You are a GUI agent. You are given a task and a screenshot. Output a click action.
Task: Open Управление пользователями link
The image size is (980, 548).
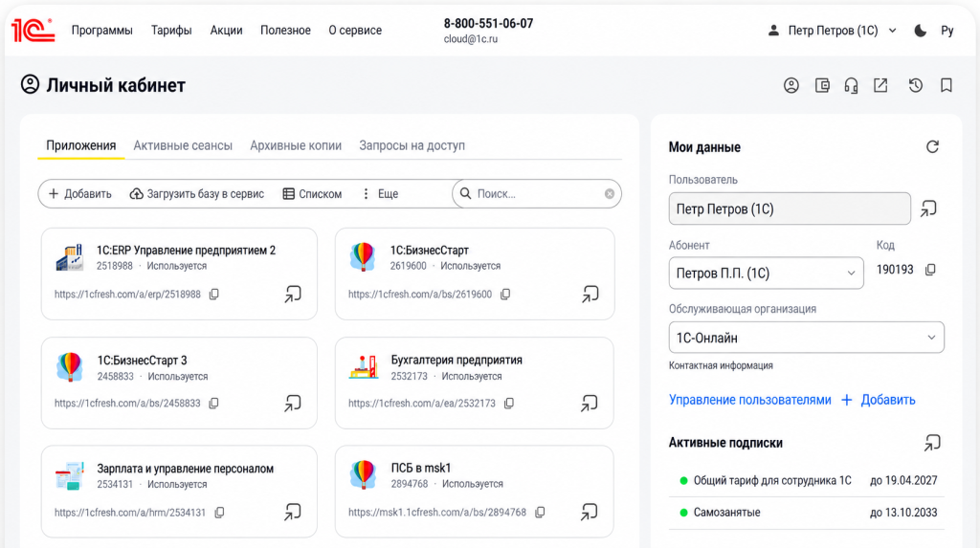pyautogui.click(x=750, y=400)
